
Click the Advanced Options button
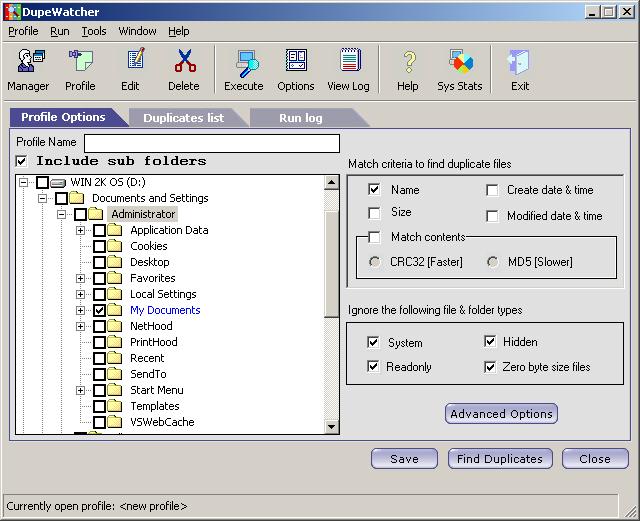click(501, 414)
